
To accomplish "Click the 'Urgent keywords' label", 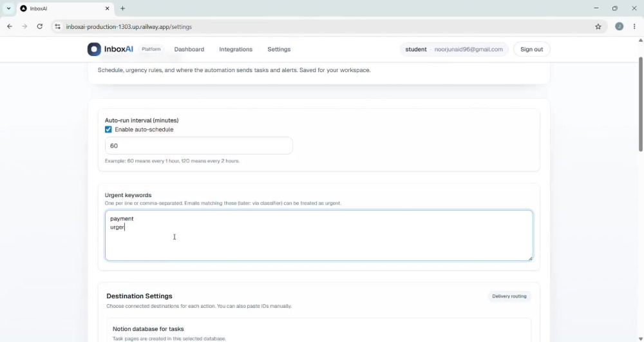I will [128, 195].
